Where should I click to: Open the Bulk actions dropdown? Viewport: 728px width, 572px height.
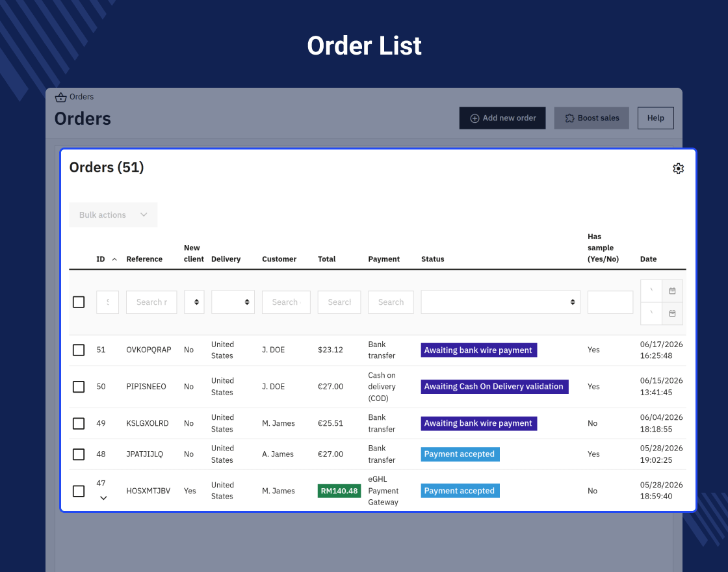(113, 215)
